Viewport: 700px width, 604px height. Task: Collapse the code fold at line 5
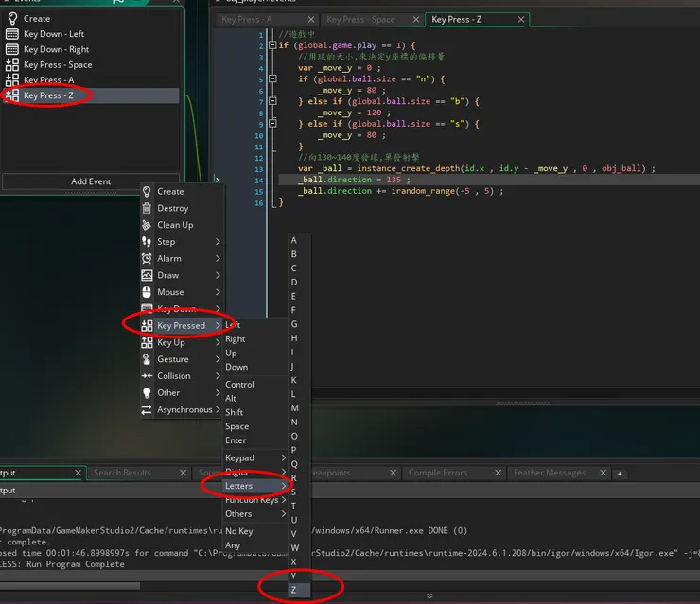coord(272,78)
